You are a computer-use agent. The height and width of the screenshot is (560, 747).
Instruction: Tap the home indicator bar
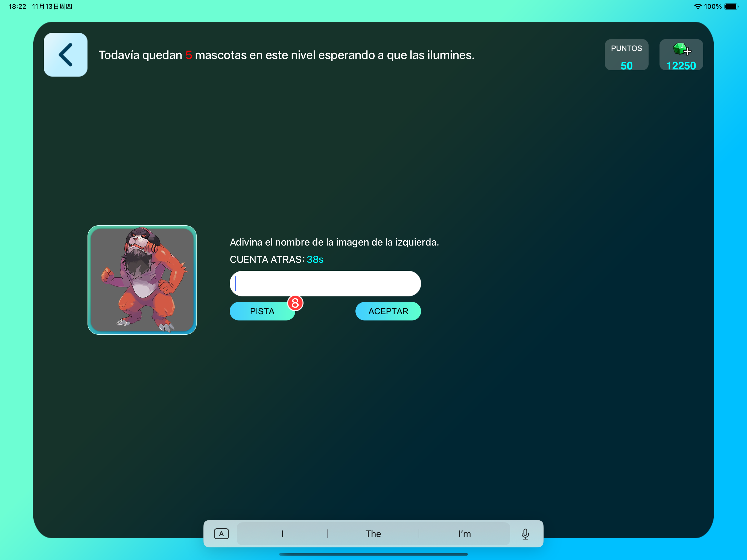[x=373, y=554]
